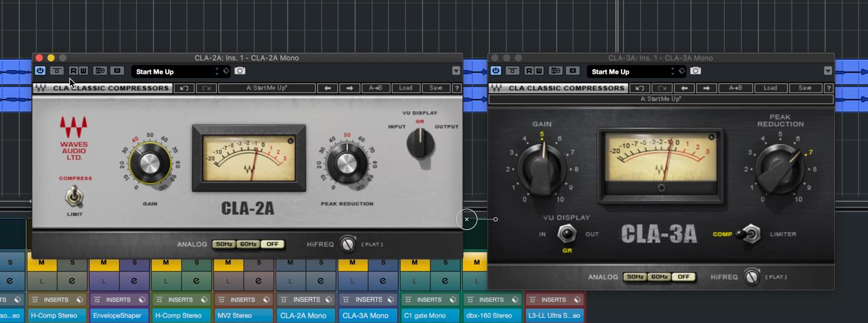Click the Load button in CLA-2A

(x=406, y=88)
